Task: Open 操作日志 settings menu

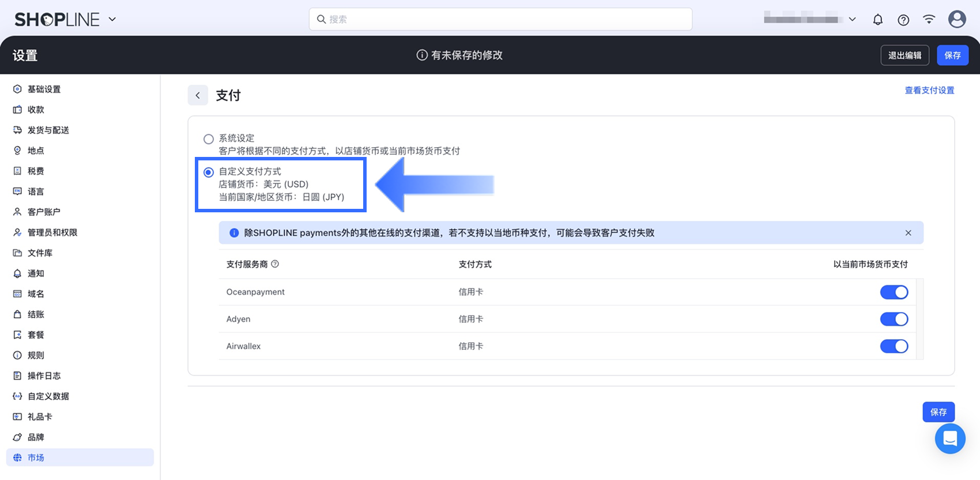Action: click(x=80, y=376)
